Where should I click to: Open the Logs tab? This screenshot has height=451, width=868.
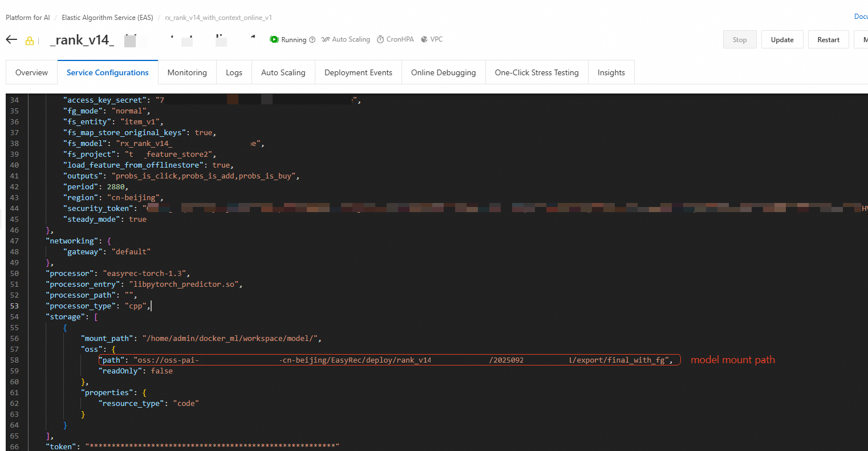[234, 72]
